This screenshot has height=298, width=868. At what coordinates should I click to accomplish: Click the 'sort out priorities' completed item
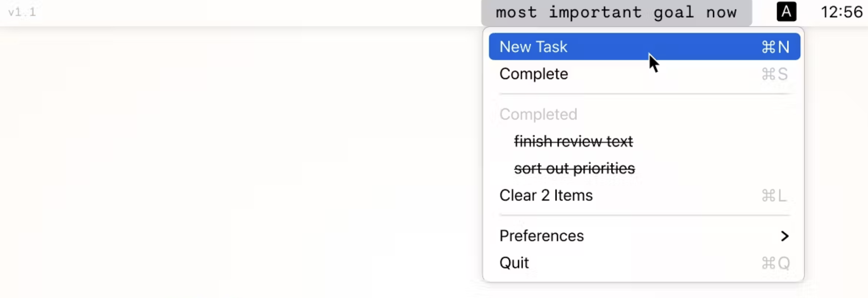[x=575, y=168]
